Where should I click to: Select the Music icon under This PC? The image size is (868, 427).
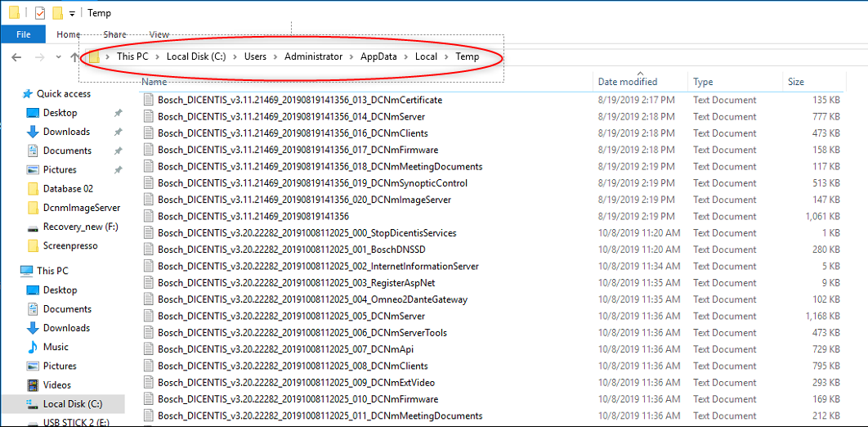coord(33,347)
